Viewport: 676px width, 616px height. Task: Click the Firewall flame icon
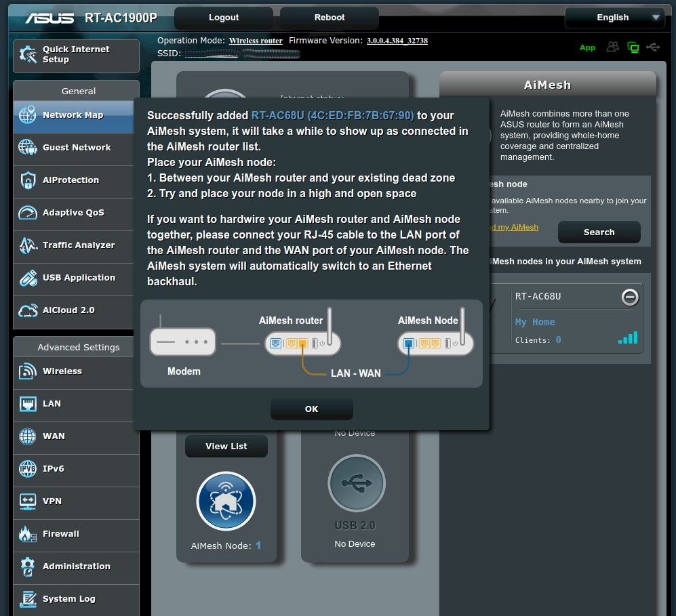[28, 534]
